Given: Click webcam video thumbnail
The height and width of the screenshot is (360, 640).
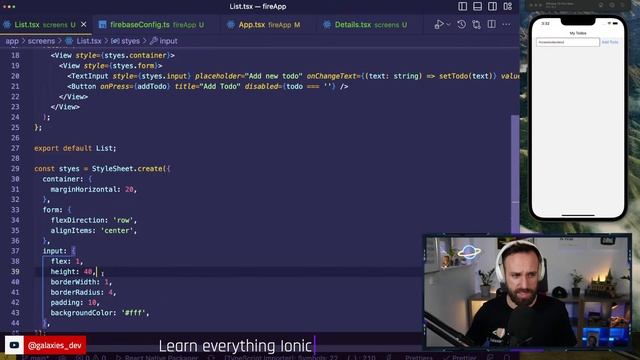Looking at the screenshot, I should 528,291.
